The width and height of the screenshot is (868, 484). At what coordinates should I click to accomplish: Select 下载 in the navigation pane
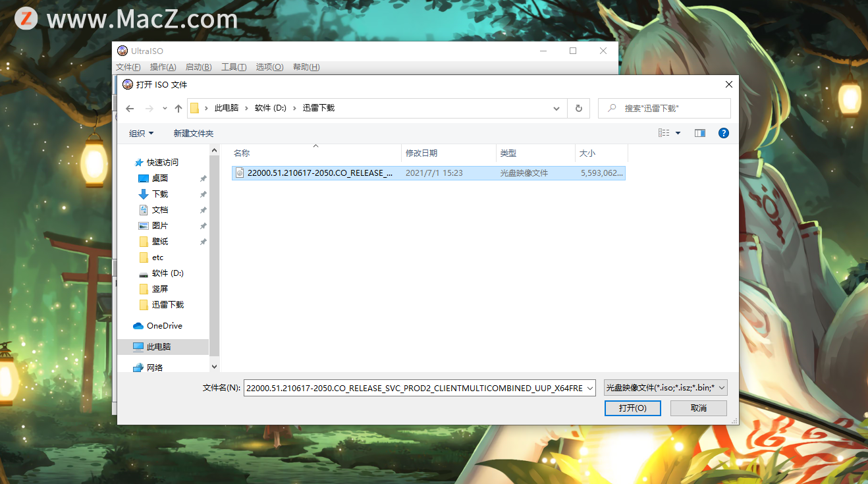160,194
